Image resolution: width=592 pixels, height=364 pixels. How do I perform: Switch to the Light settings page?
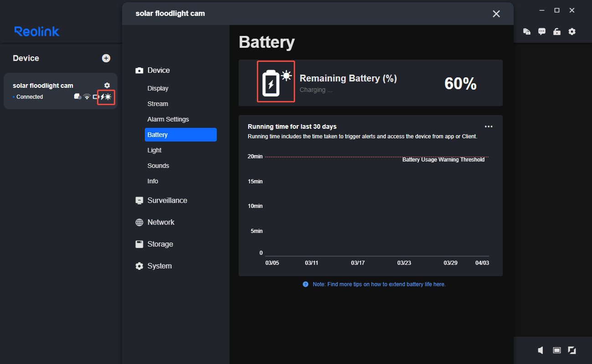(154, 150)
